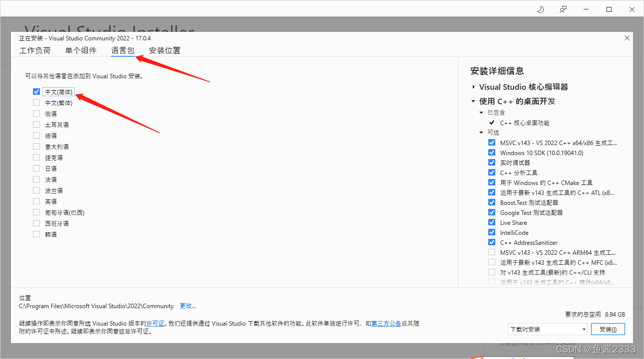Open the 下载时安装 dropdown
This screenshot has width=644, height=359.
547,329
